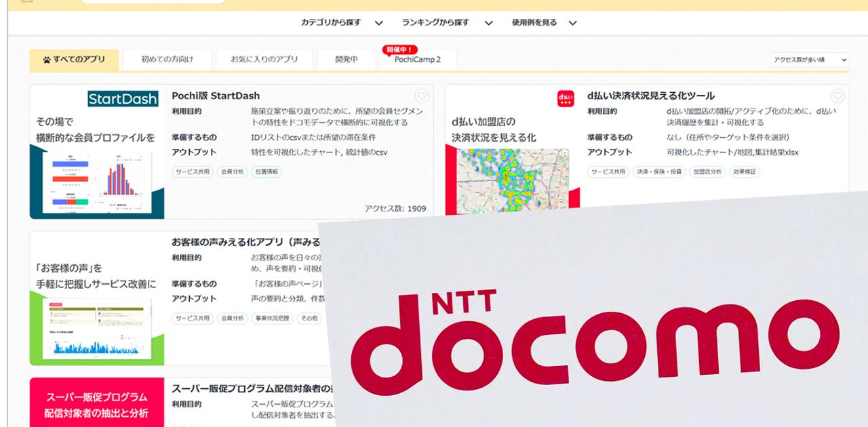Open StartDash chart preview thumbnail
This screenshot has height=427, width=868.
pyautogui.click(x=97, y=181)
